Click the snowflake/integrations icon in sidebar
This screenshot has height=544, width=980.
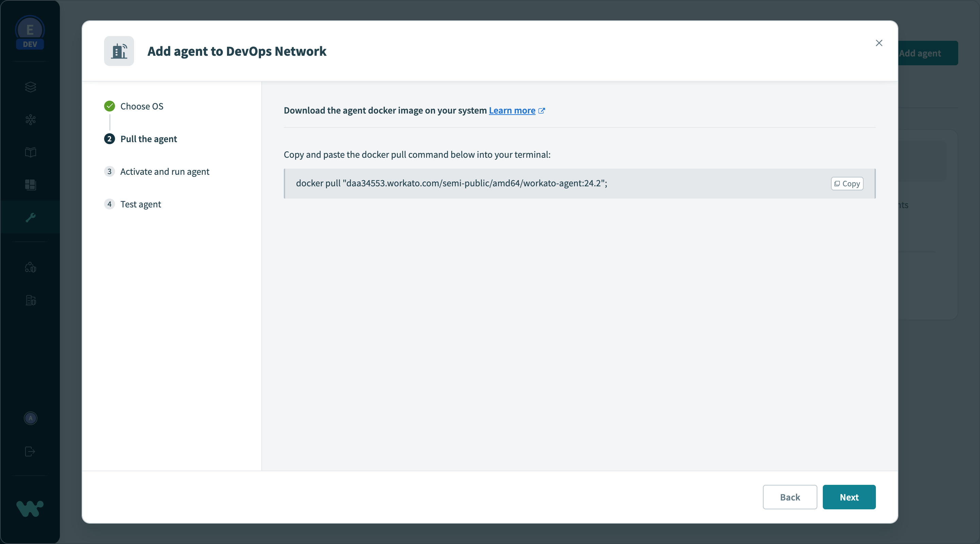point(30,119)
